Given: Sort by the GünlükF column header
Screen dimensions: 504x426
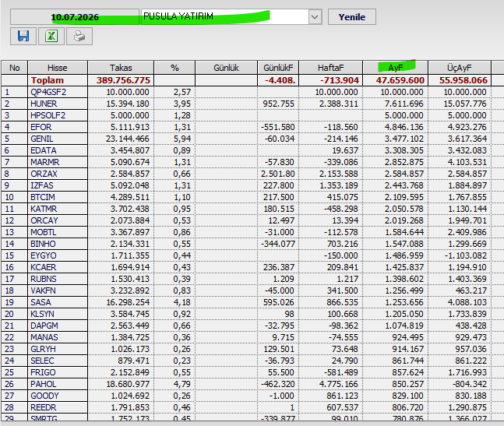Looking at the screenshot, I should [x=278, y=68].
